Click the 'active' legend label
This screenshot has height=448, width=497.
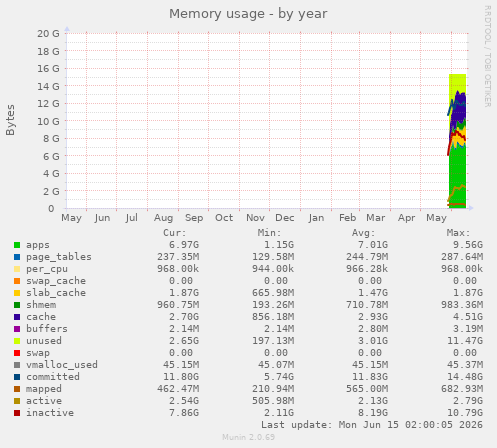coord(44,401)
